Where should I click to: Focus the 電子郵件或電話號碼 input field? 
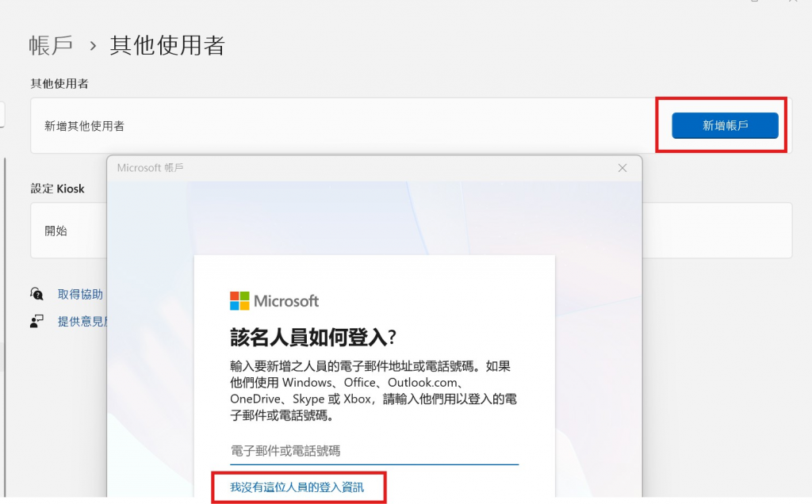(374, 451)
